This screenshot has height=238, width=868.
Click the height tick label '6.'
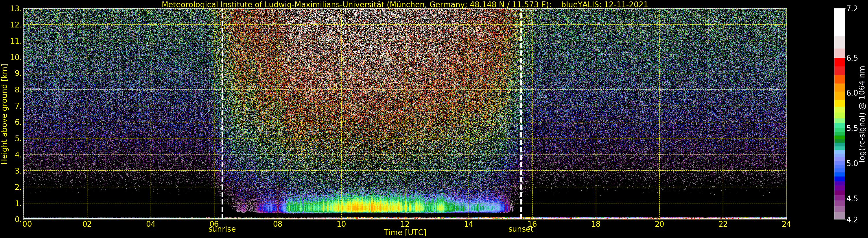18,122
